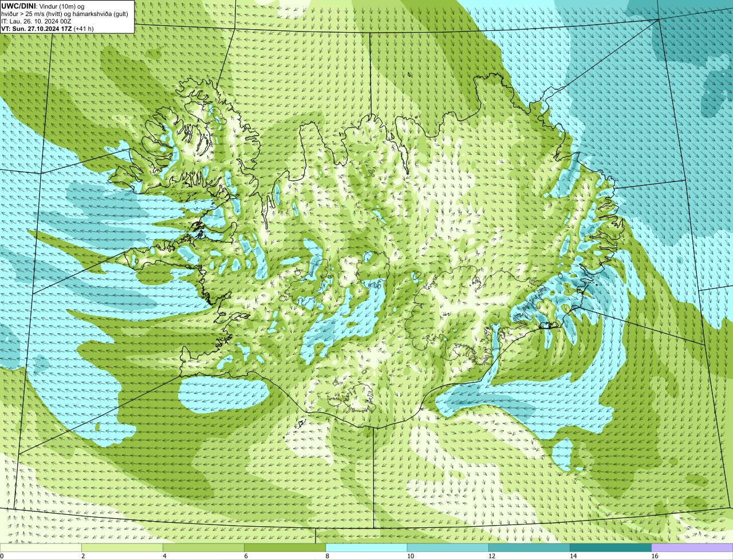This screenshot has width=733, height=560.
Task: Select the "8" tick label on the scale
Action: 327,556
